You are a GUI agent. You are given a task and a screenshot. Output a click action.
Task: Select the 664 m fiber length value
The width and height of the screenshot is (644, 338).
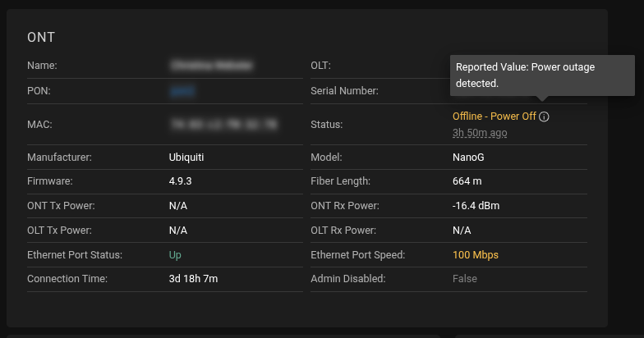click(x=467, y=180)
